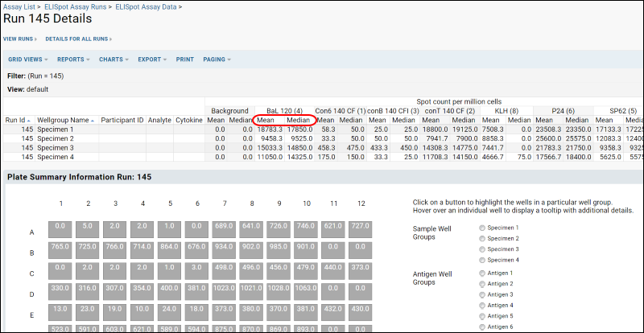
Task: Click the Print button
Action: [x=185, y=60]
